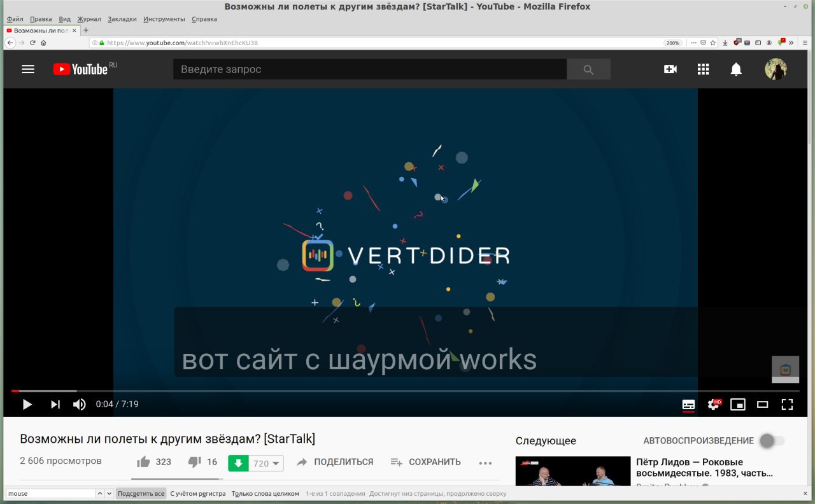Toggle subtitles in the player

click(x=688, y=405)
